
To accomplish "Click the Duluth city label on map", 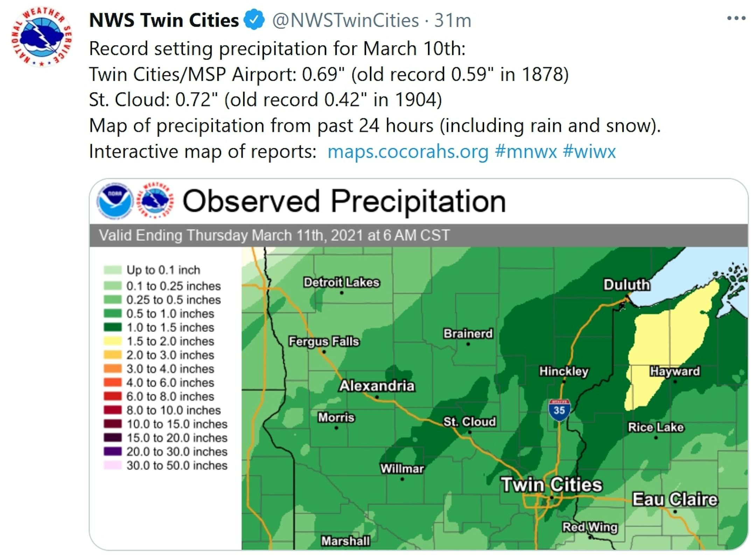I will pos(626,284).
